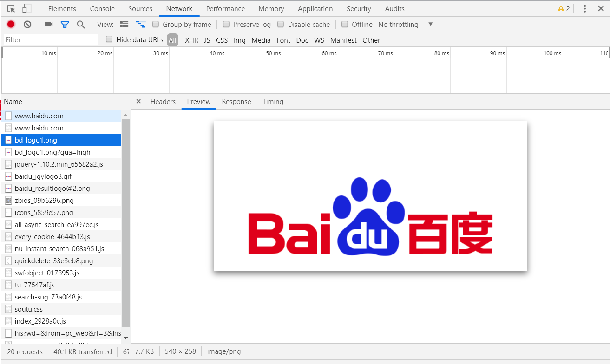Select the nu_instant_search_068a951.js request

(61, 248)
